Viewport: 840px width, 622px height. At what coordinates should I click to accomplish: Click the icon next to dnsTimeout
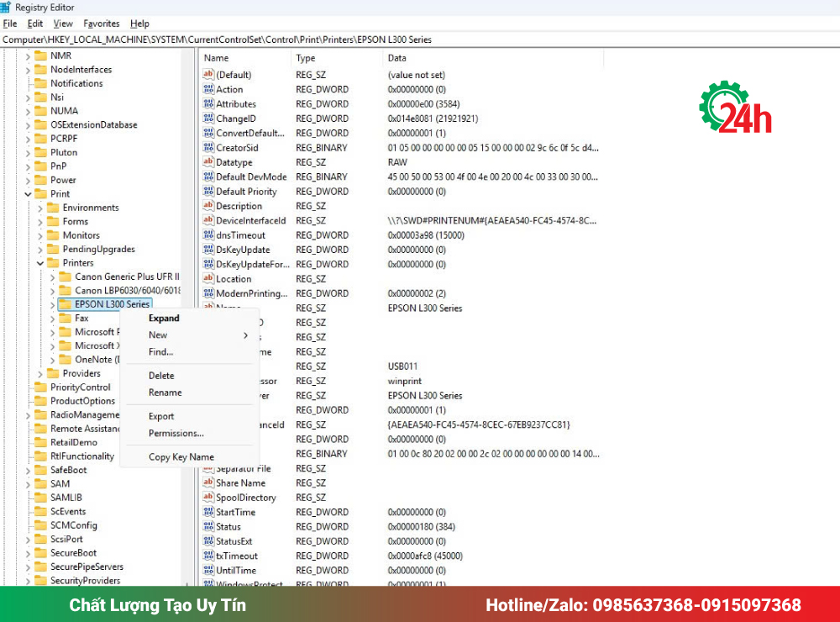tap(208, 235)
